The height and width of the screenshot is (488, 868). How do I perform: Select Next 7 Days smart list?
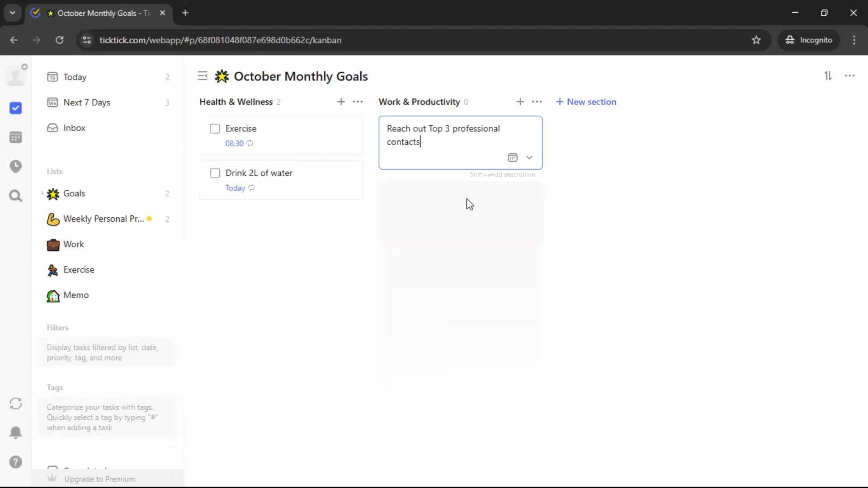click(86, 103)
